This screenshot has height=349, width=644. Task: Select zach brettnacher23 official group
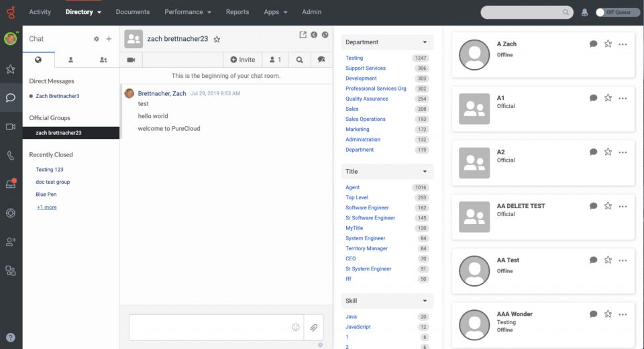pyautogui.click(x=71, y=133)
